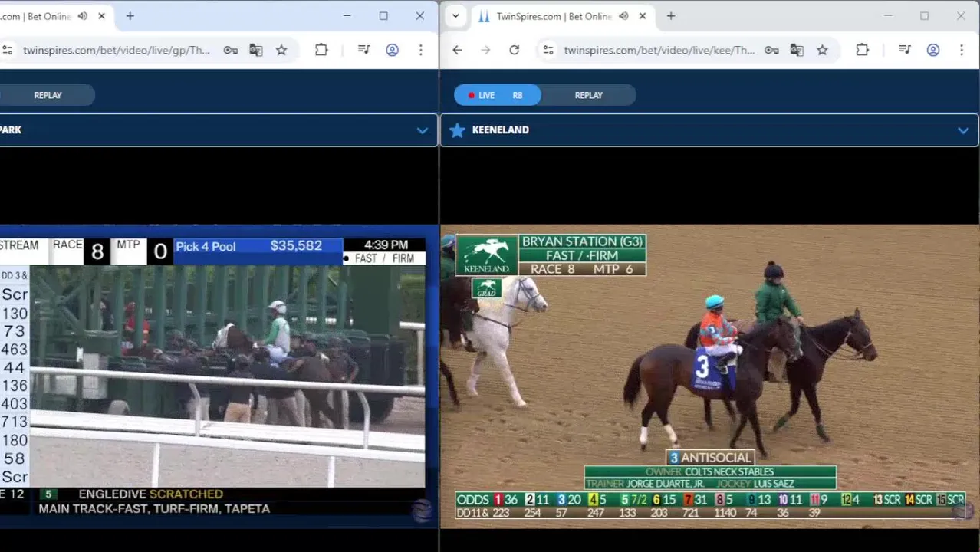Open password key icon in right window
980x552 pixels.
click(x=771, y=50)
